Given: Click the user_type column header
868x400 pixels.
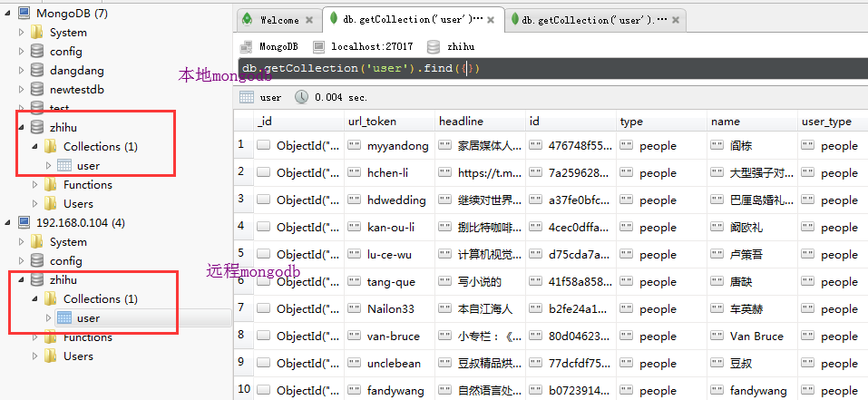Looking at the screenshot, I should click(834, 122).
